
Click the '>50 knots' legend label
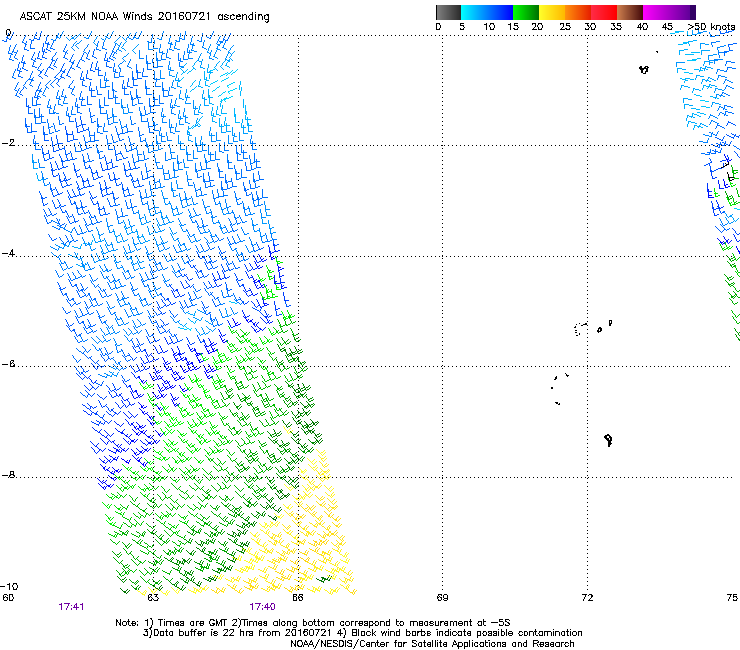711,27
